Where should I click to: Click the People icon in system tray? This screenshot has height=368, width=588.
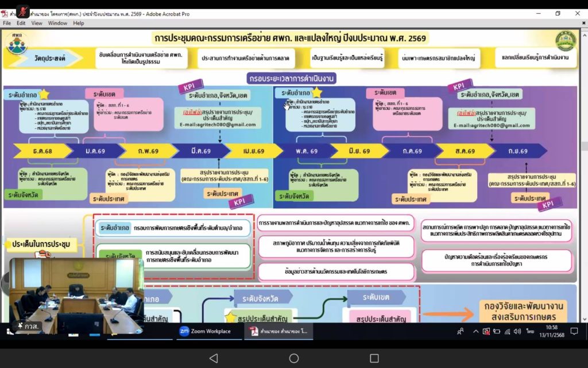coord(461,331)
